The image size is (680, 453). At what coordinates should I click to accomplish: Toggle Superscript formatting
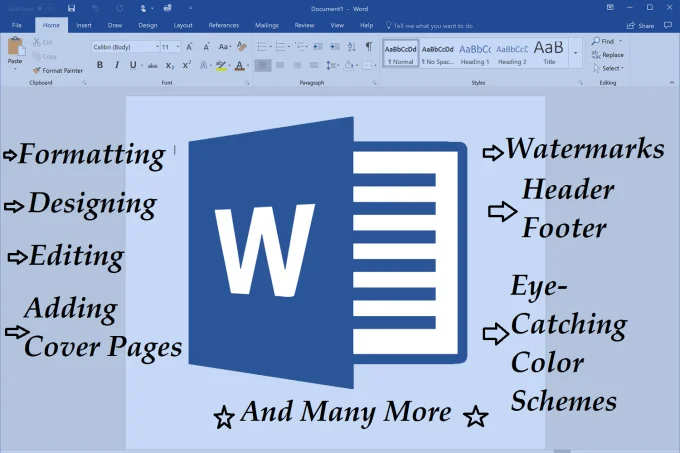coord(186,65)
